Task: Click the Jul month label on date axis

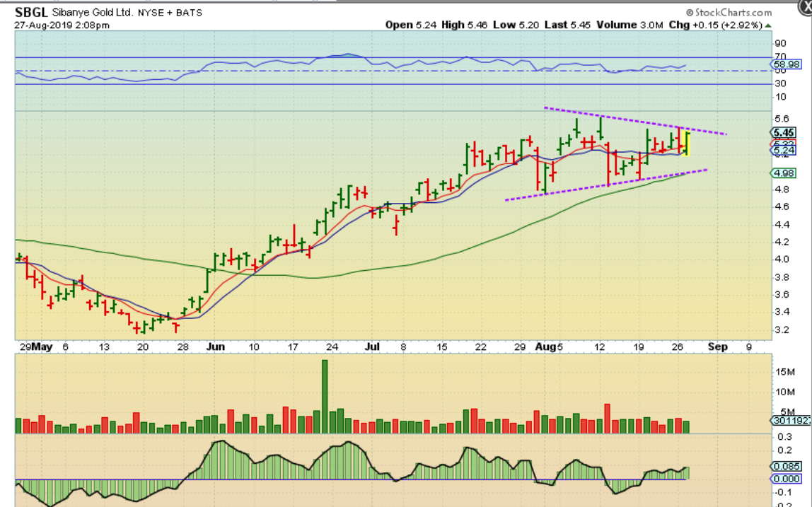Action: tap(372, 347)
